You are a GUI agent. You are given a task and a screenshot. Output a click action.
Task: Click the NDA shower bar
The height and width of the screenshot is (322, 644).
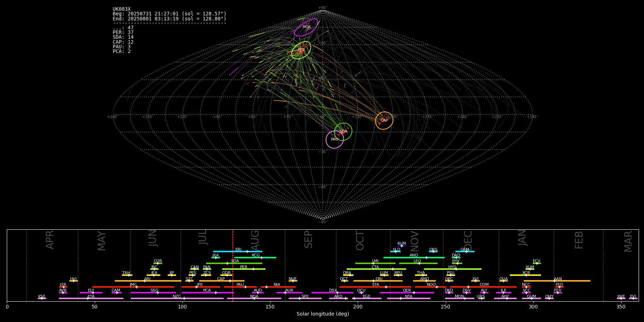(254, 298)
